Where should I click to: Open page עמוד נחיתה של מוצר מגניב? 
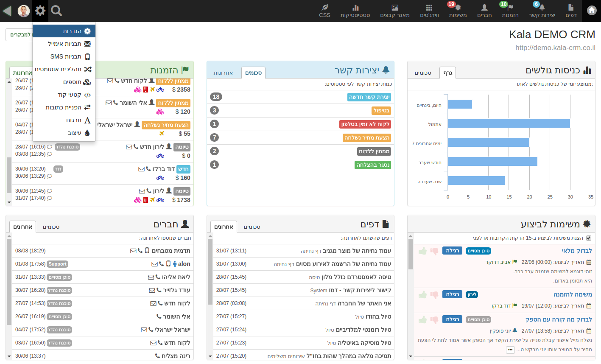point(357,251)
